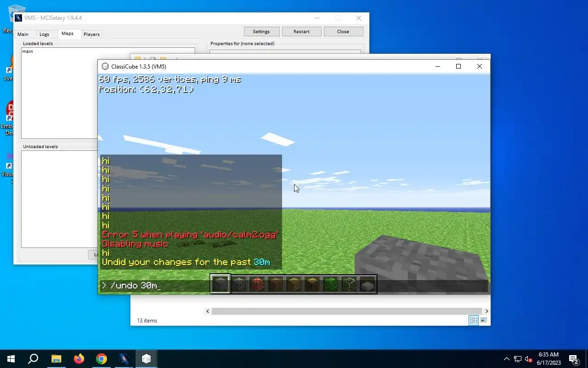Click the Settings button in MCGalaxy
Viewport: 588px width, 368px height.
tap(261, 31)
